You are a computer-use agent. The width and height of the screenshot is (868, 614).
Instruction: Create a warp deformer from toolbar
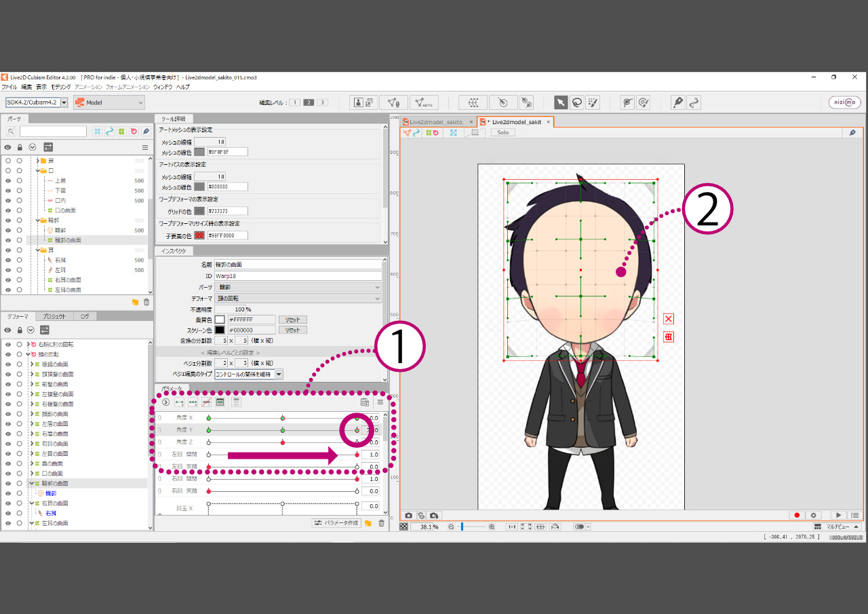[473, 102]
